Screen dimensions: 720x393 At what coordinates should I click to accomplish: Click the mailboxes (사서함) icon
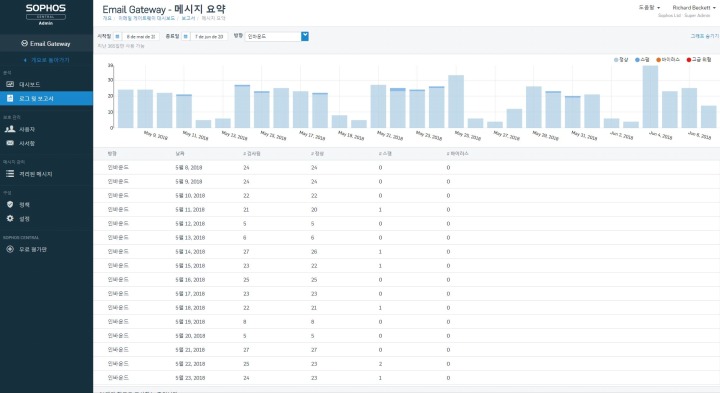click(x=10, y=143)
